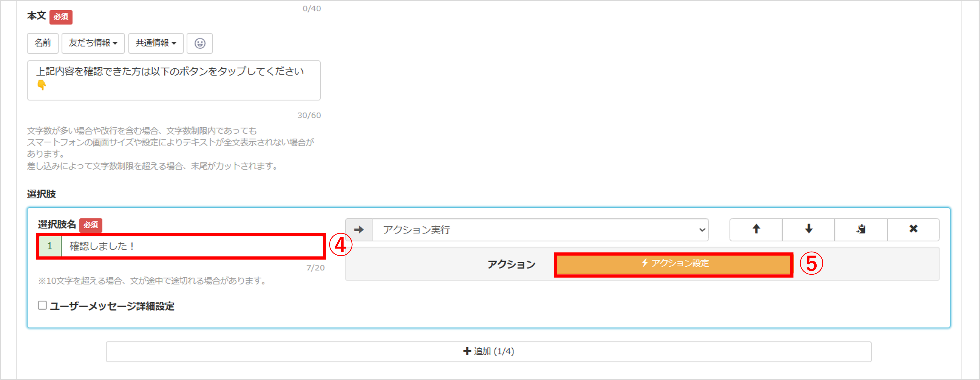Expand the 共通情報 dropdown

click(x=156, y=43)
